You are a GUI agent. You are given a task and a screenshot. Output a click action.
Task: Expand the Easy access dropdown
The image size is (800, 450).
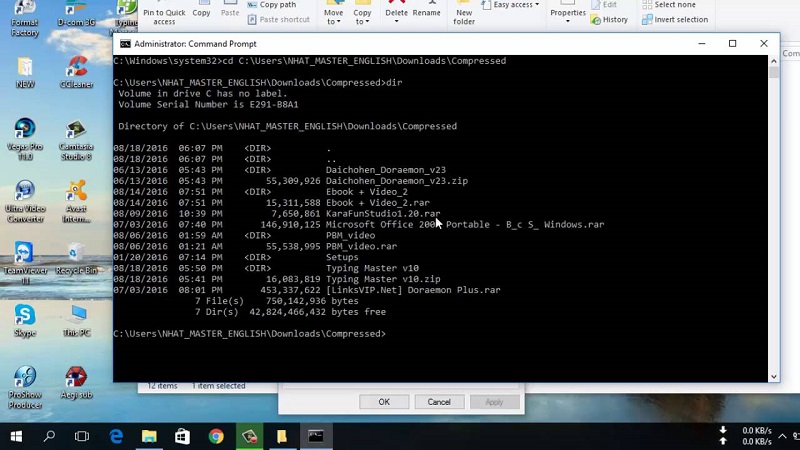pyautogui.click(x=510, y=5)
